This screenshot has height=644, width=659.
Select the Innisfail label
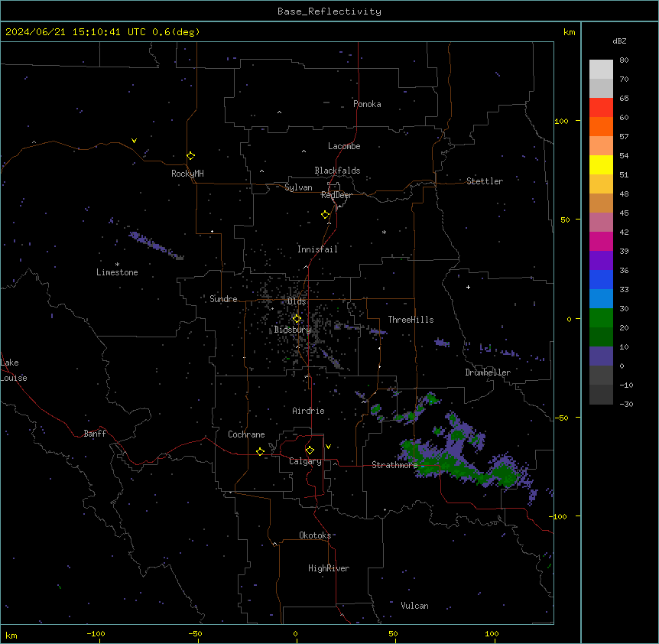[x=317, y=249]
